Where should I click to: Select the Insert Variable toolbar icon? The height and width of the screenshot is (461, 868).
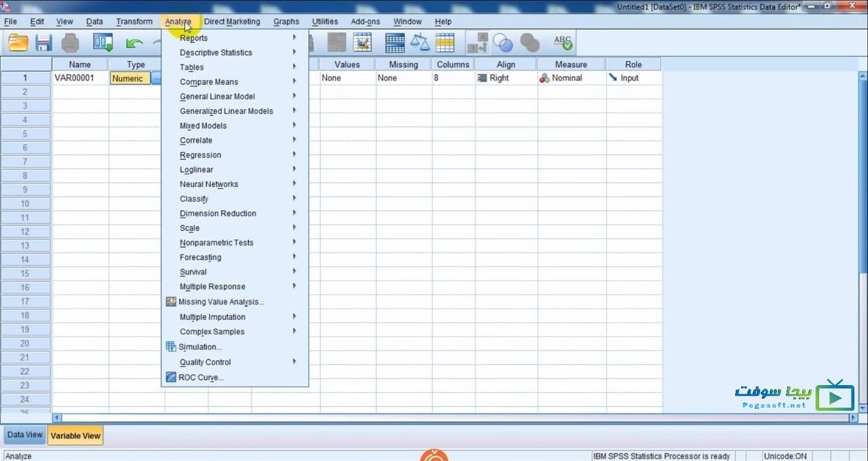(x=362, y=43)
